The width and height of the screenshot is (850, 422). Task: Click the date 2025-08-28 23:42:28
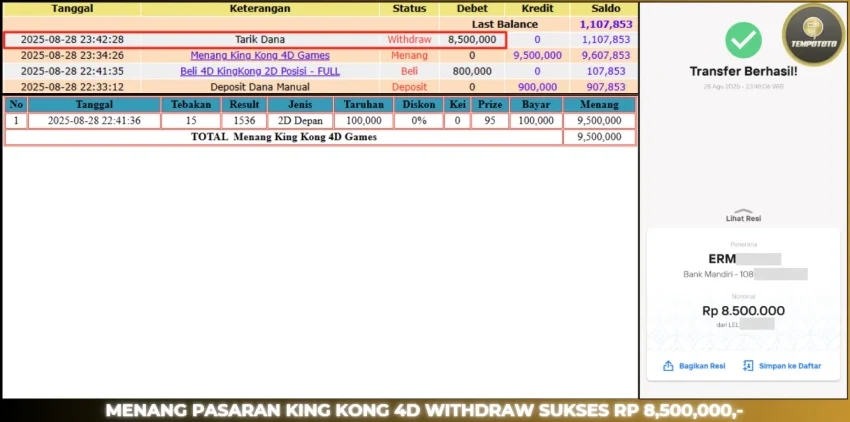click(72, 40)
